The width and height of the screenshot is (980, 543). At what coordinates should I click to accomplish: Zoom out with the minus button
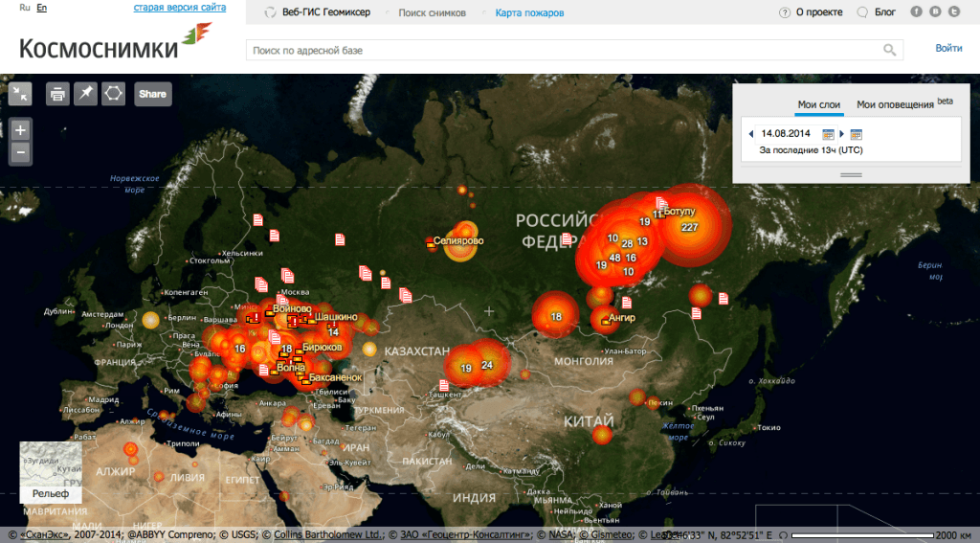(21, 151)
